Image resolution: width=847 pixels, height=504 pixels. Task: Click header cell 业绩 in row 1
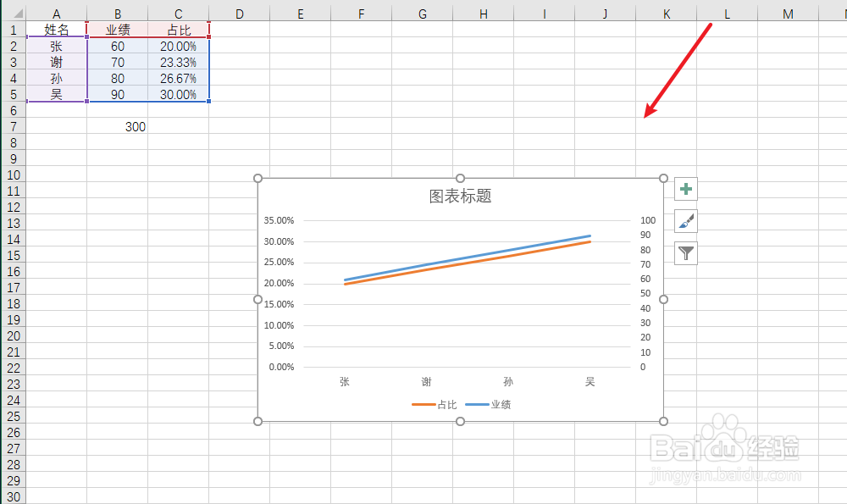click(x=117, y=30)
